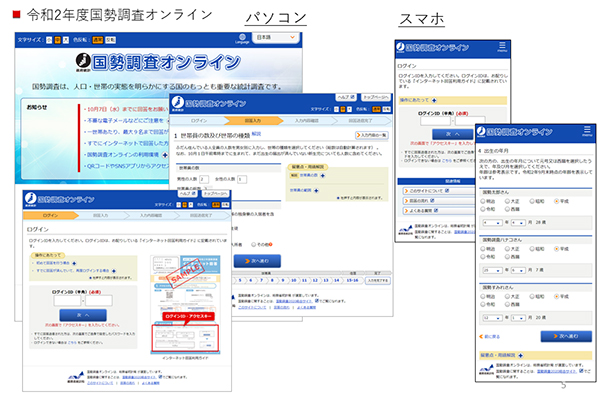Click the site logo on the answer input page

[x=209, y=103]
